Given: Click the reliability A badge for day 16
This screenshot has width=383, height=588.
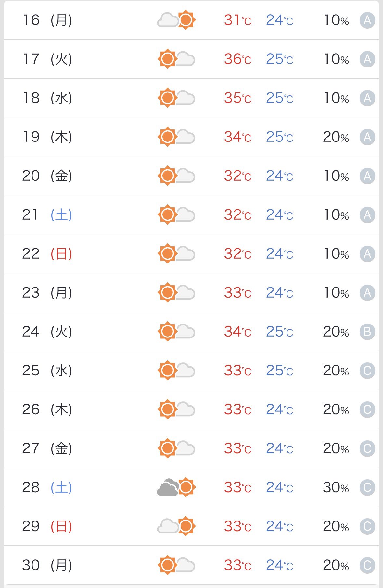Looking at the screenshot, I should coord(367,20).
